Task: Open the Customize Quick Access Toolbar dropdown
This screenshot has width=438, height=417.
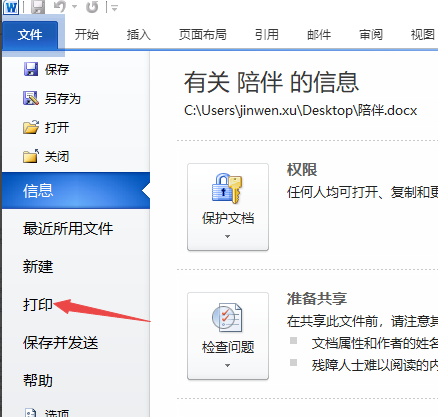Action: [114, 8]
